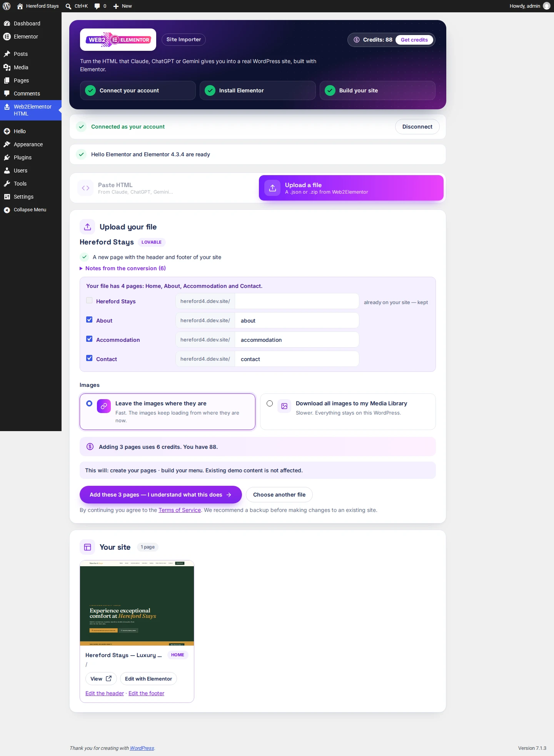Uncheck the About page checkbox
Image resolution: width=554 pixels, height=756 pixels.
[89, 319]
